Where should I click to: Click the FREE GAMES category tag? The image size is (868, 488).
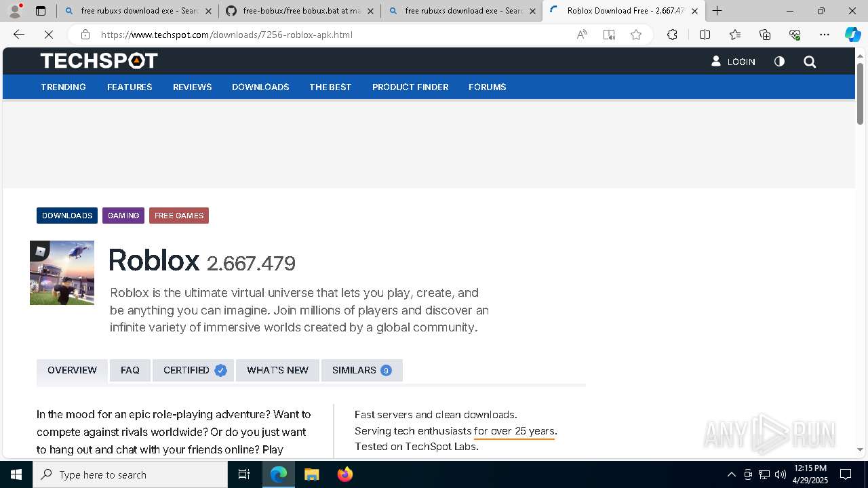click(x=179, y=216)
